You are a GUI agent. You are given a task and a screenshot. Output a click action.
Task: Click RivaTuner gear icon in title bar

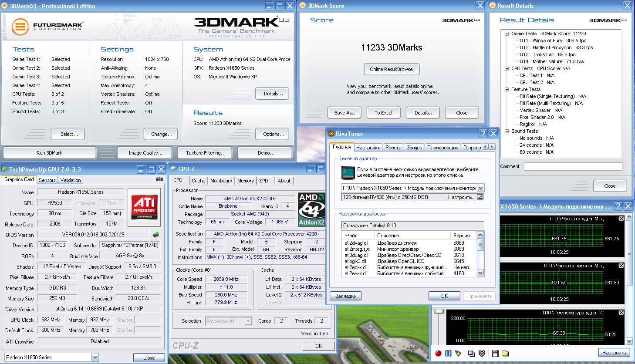[x=331, y=134]
